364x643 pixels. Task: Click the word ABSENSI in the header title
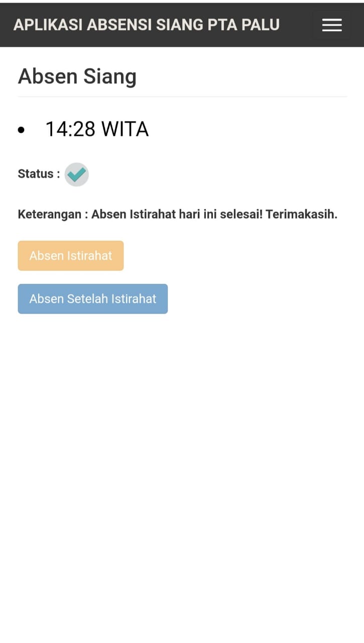118,25
